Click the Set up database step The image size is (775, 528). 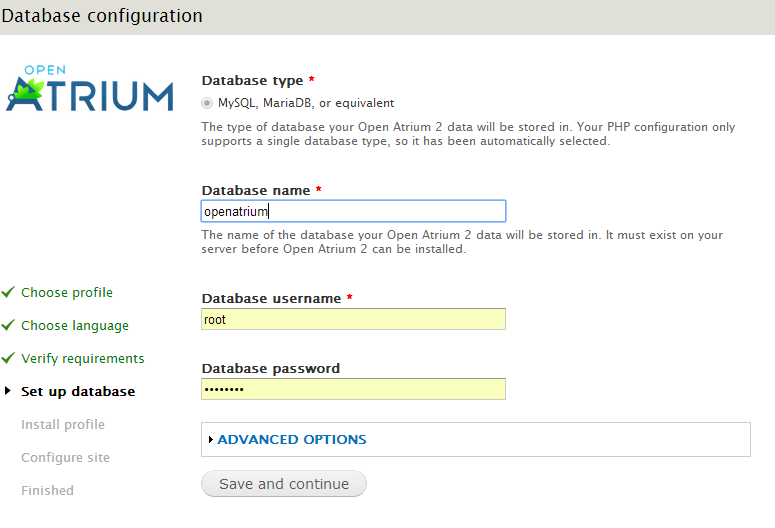tap(78, 391)
